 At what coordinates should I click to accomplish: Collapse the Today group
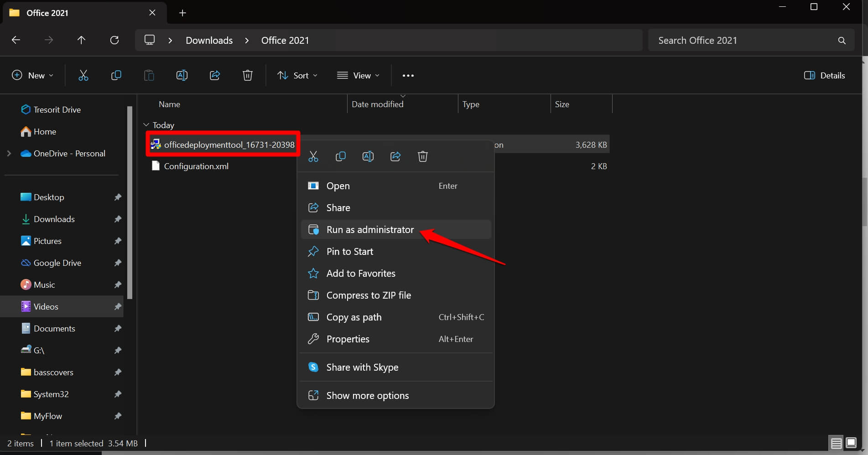pyautogui.click(x=146, y=124)
